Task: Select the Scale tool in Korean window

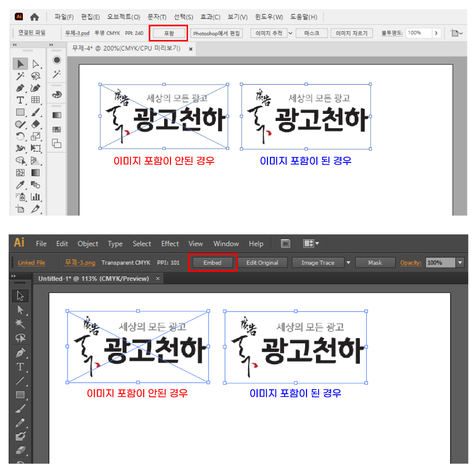Action: click(36, 136)
